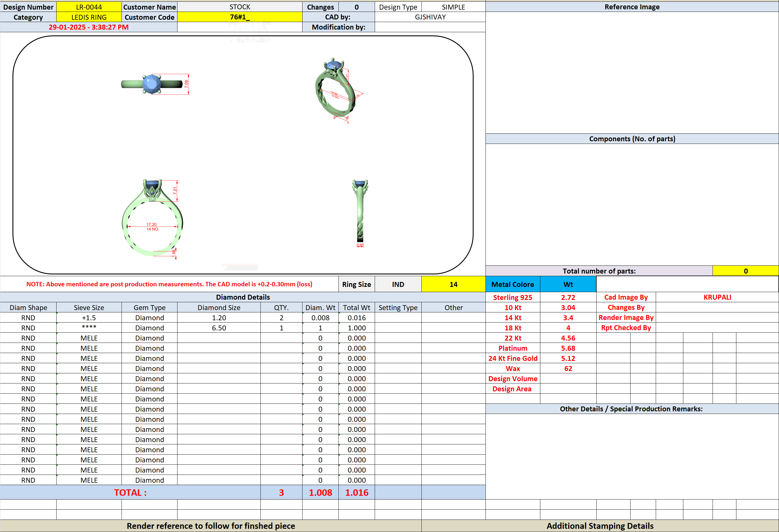779x532 pixels.
Task: Click the top-view ring thumbnail with 7.08 dimension
Action: pyautogui.click(x=155, y=84)
